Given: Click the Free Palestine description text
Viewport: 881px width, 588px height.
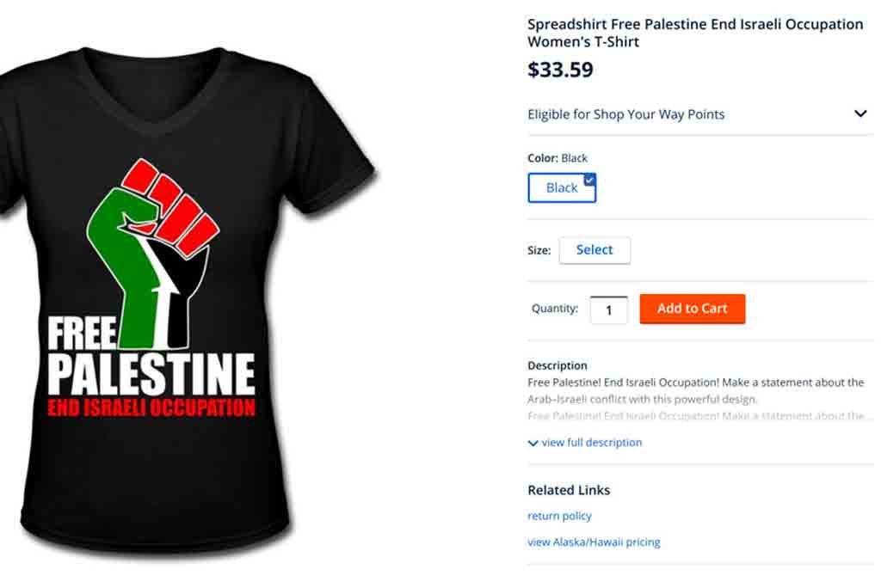Looking at the screenshot, I should pos(695,391).
